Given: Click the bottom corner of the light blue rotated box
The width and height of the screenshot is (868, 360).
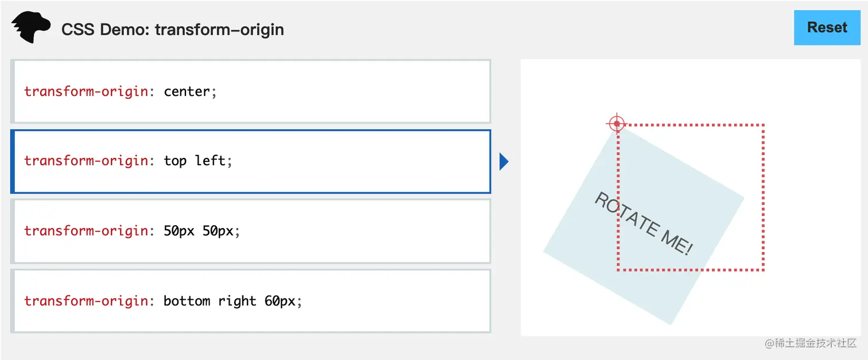Looking at the screenshot, I should [671, 323].
